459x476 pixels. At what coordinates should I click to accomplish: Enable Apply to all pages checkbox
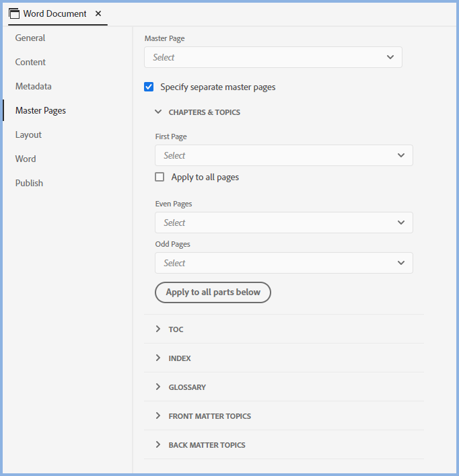[x=160, y=177]
